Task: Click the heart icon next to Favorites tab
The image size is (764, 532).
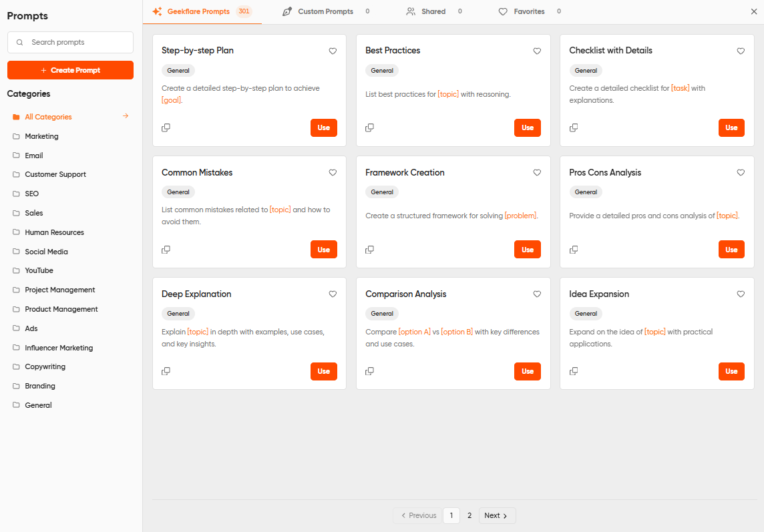Action: (502, 11)
